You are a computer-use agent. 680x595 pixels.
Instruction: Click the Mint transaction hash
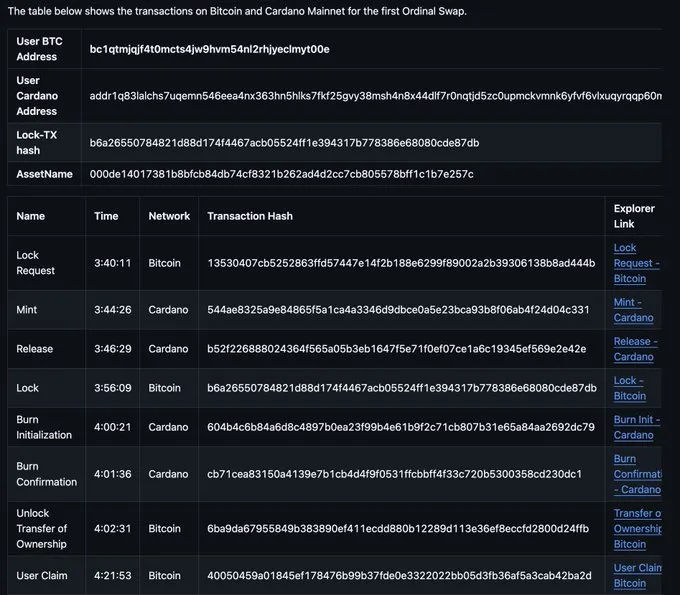pos(398,310)
